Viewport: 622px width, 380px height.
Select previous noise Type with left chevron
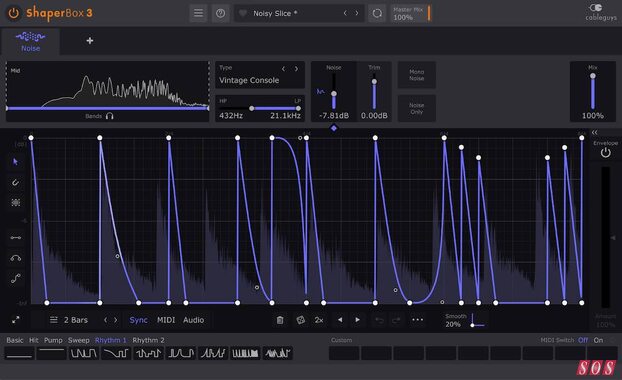[283, 69]
